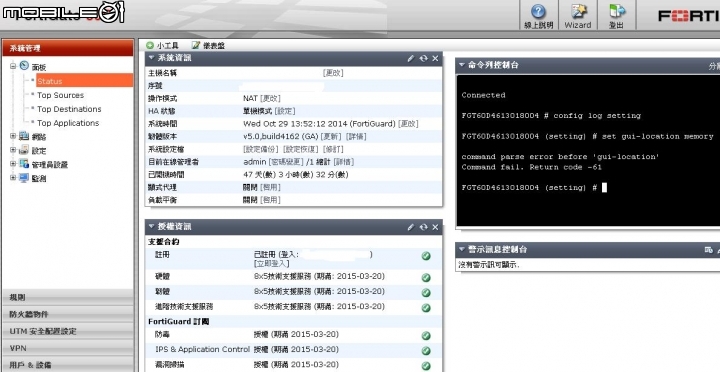
Task: Click the 管理員設定 admin icon in tree
Action: tap(24, 164)
